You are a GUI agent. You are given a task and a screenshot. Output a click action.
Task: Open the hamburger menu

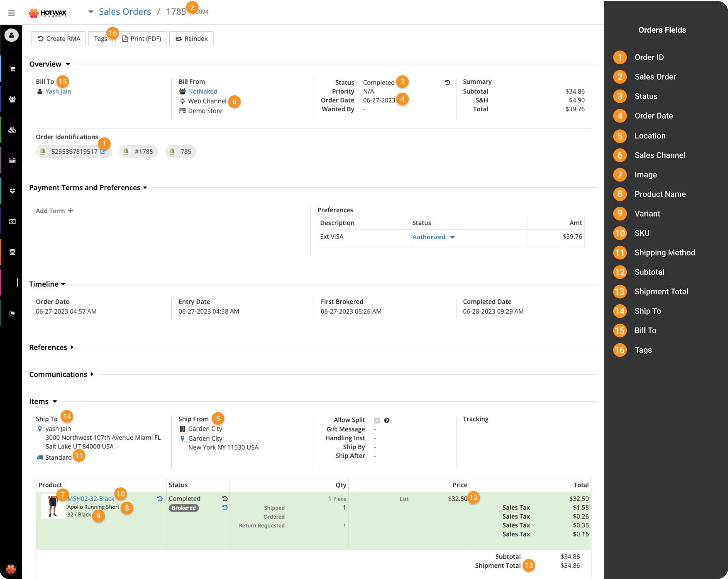pos(11,13)
